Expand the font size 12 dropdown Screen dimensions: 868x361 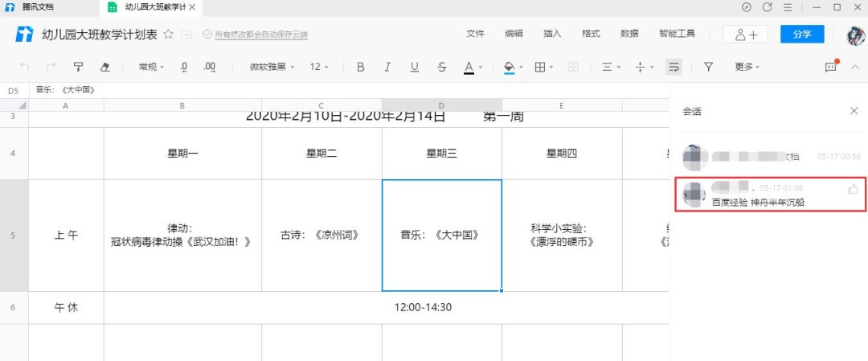pos(319,68)
